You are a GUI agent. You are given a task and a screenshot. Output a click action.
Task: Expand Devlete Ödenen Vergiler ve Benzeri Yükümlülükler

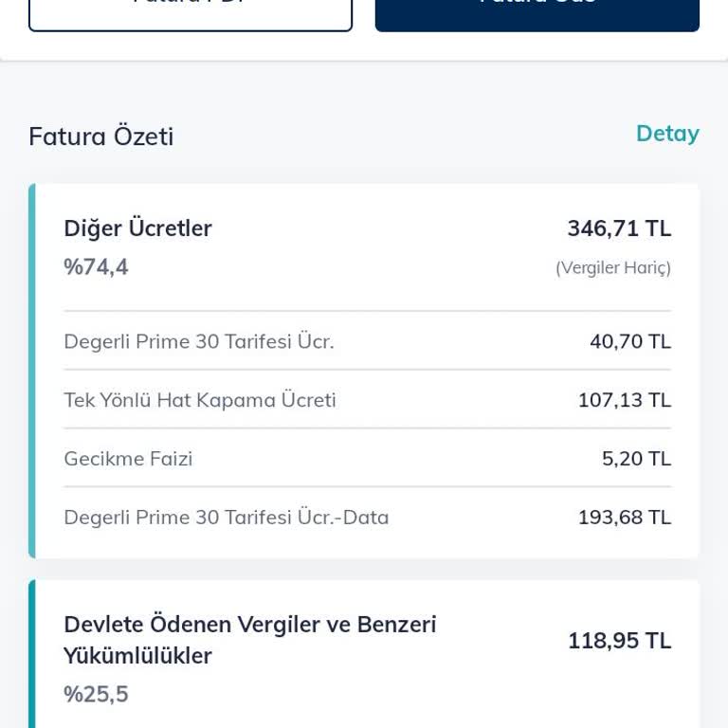click(x=250, y=640)
